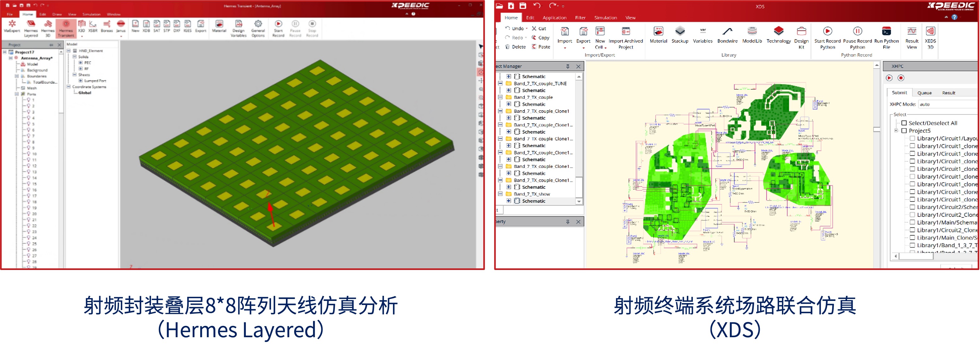Viewport: 980px width, 353px height.
Task: Enable the Library1/Main/Schematic checkbox
Action: click(x=912, y=222)
